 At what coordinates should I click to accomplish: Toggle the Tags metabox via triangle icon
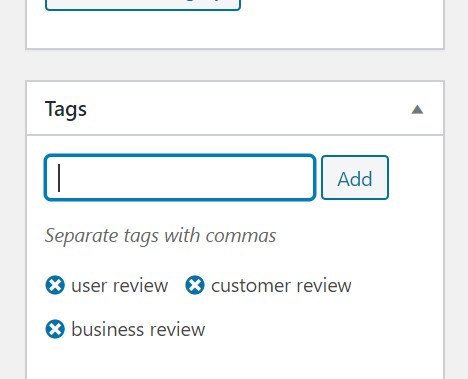point(417,109)
